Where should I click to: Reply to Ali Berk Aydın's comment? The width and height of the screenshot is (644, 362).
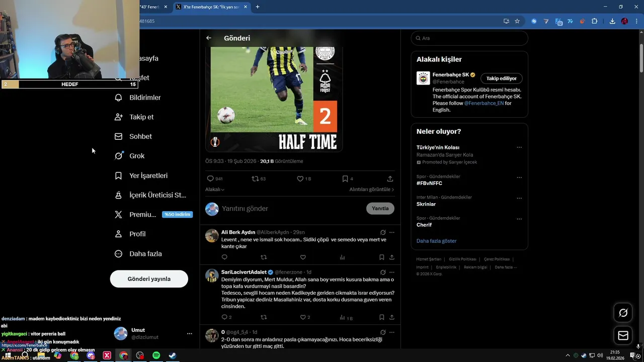point(224,257)
